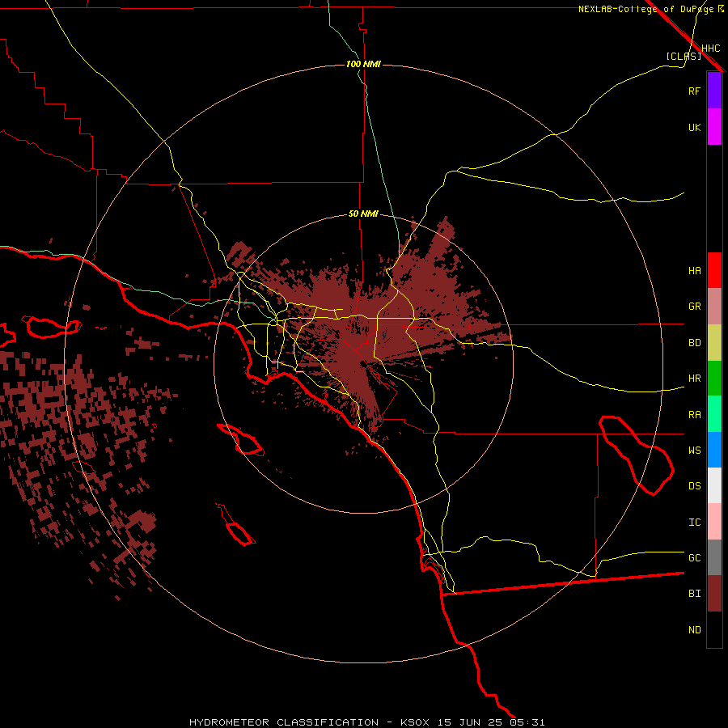Select the IC pink legend swatch

(x=714, y=522)
